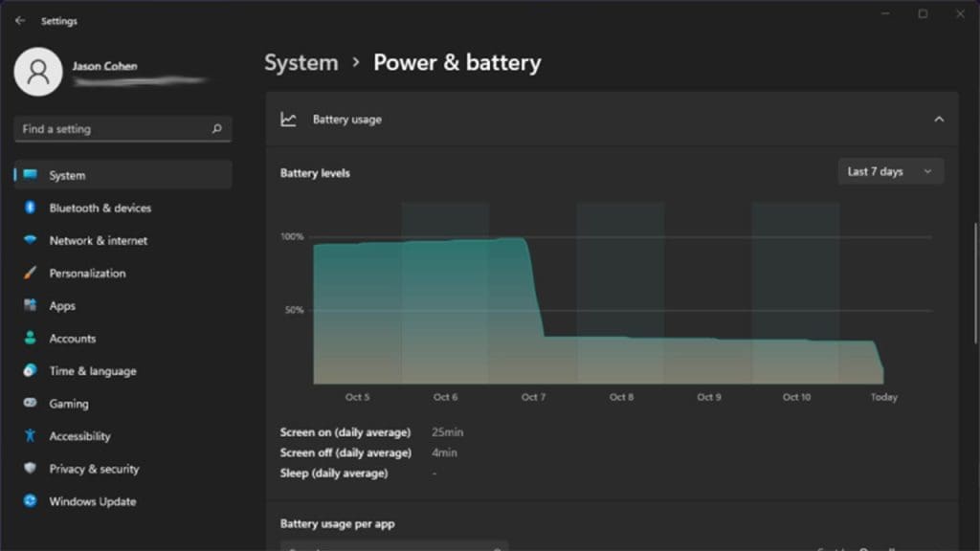980x551 pixels.
Task: Click the Network & internet Wi-Fi icon
Action: [31, 240]
